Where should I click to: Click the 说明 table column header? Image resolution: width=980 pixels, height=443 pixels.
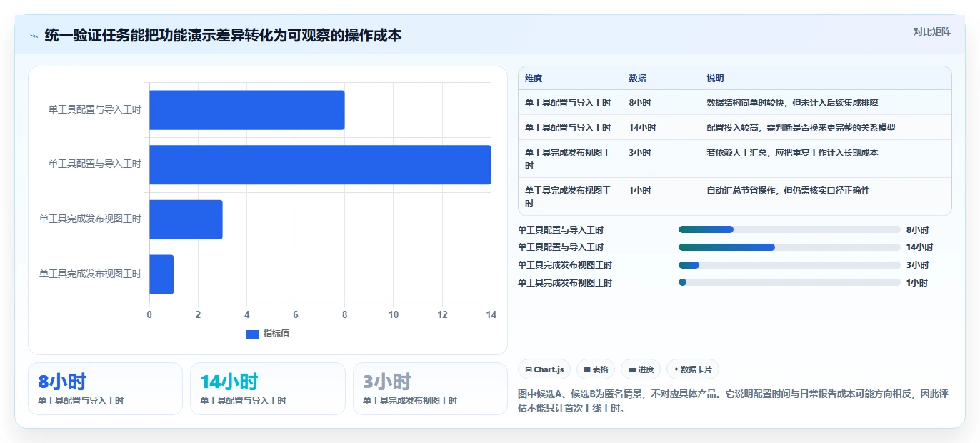[715, 79]
